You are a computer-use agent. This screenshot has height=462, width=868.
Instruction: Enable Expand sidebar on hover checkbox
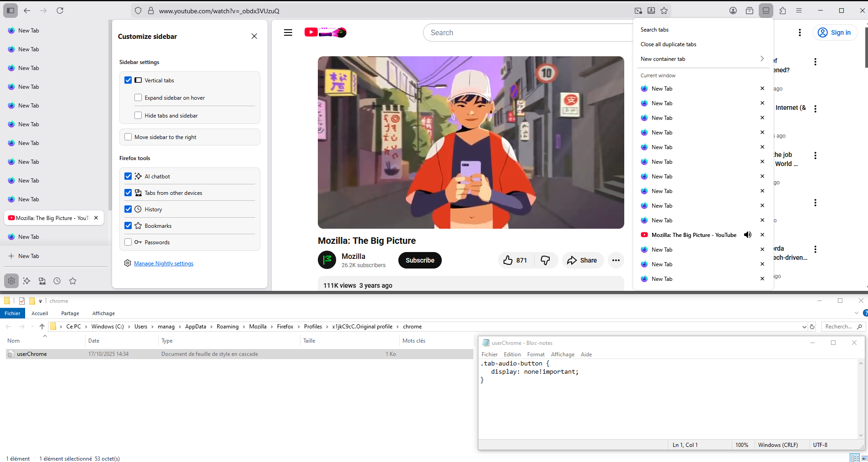point(138,97)
